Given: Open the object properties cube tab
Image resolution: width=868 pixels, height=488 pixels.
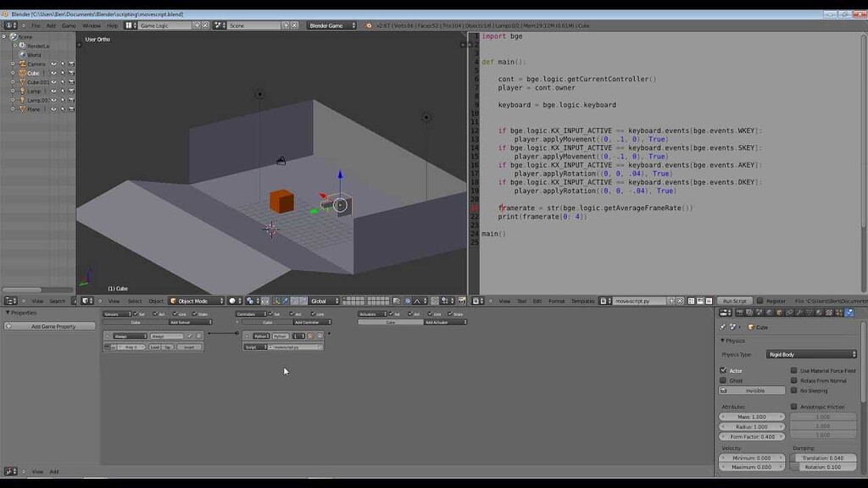Looking at the screenshot, I should pos(780,313).
